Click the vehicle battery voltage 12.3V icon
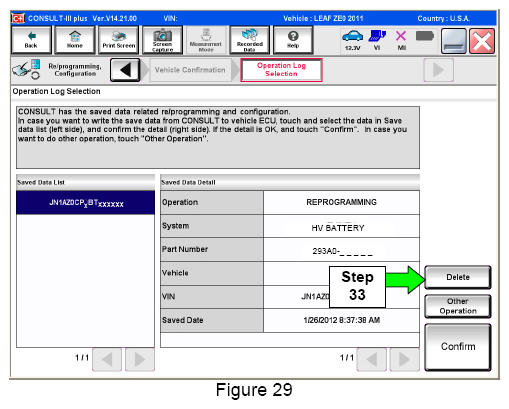Screen dimensions: 509x409 tap(353, 40)
